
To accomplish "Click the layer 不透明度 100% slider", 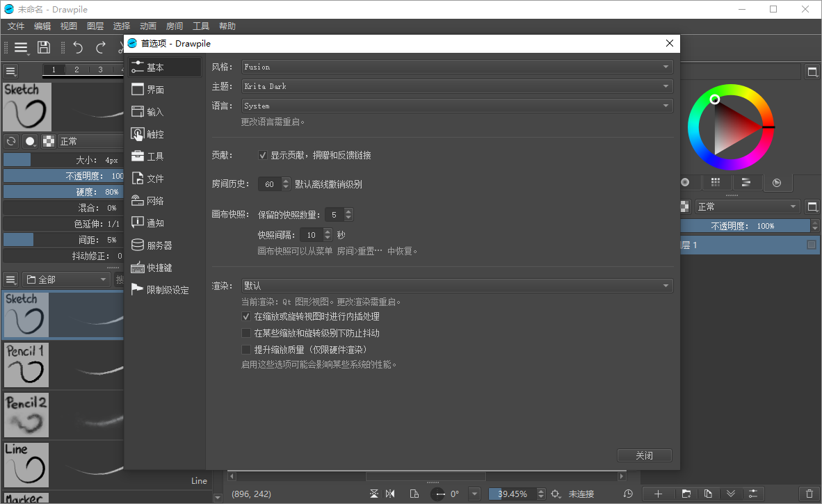I will pyautogui.click(x=745, y=226).
